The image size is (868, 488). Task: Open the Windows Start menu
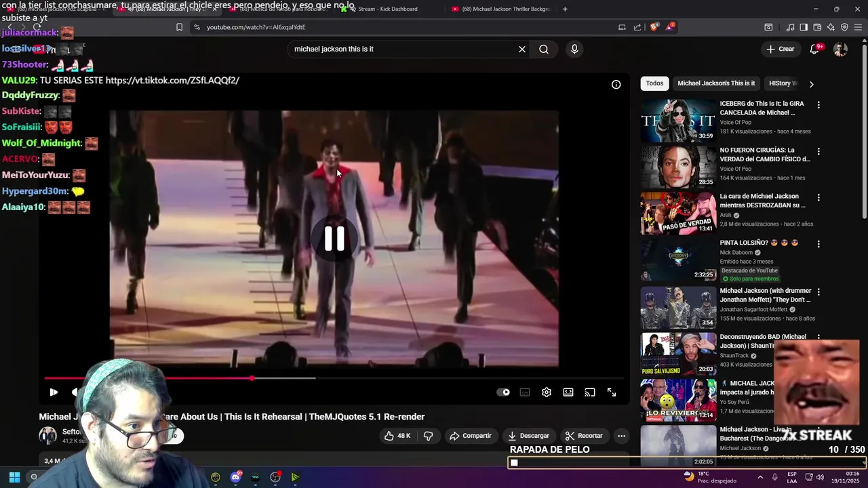(x=14, y=477)
